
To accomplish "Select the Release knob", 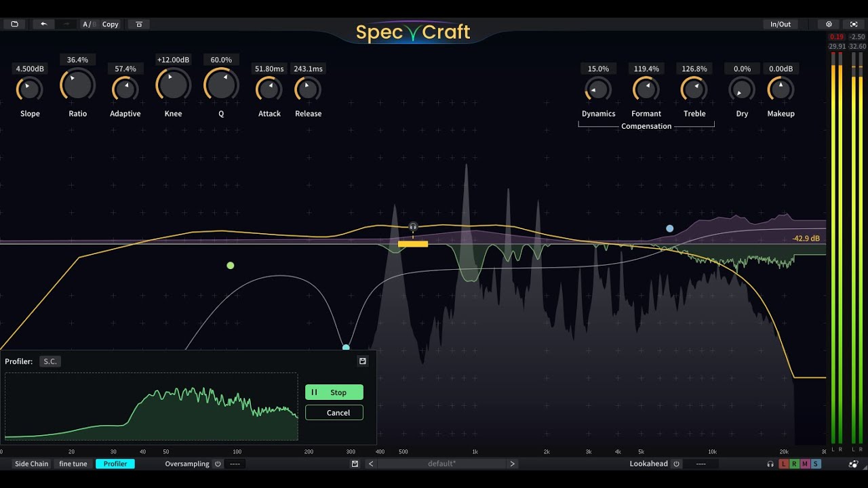I will pos(308,89).
